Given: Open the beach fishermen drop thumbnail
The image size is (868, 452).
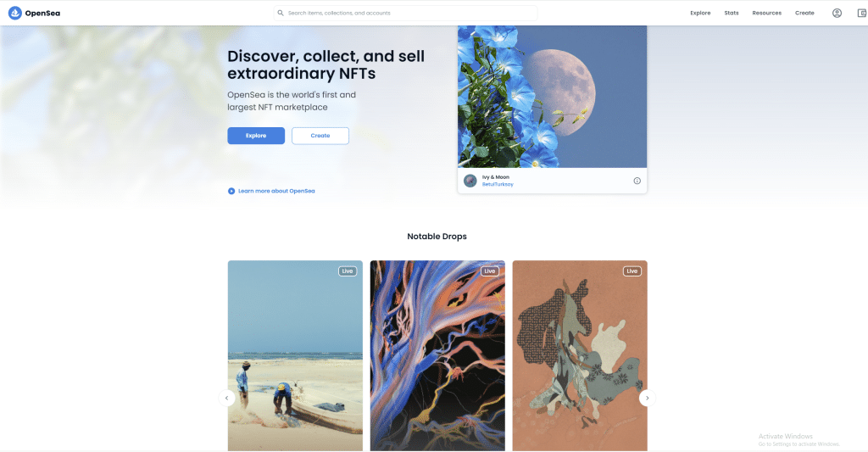Looking at the screenshot, I should coord(295,355).
